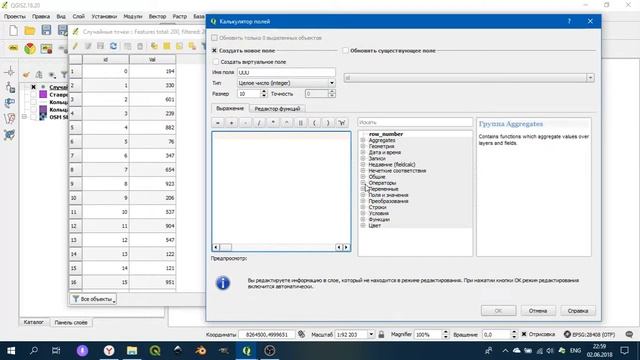The width and height of the screenshot is (640, 360).
Task: Open the scale dropdown showing 1:92 203
Action: pyautogui.click(x=371, y=334)
